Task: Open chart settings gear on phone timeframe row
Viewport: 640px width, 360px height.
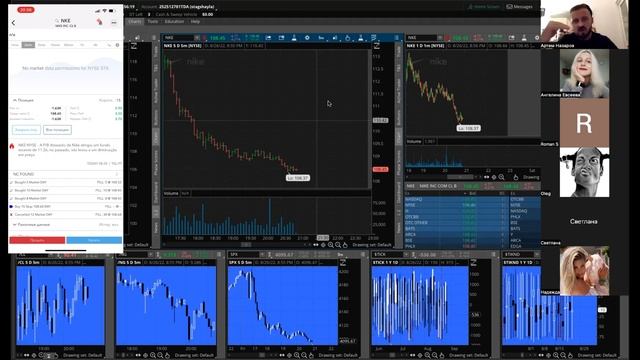Action: click(118, 45)
